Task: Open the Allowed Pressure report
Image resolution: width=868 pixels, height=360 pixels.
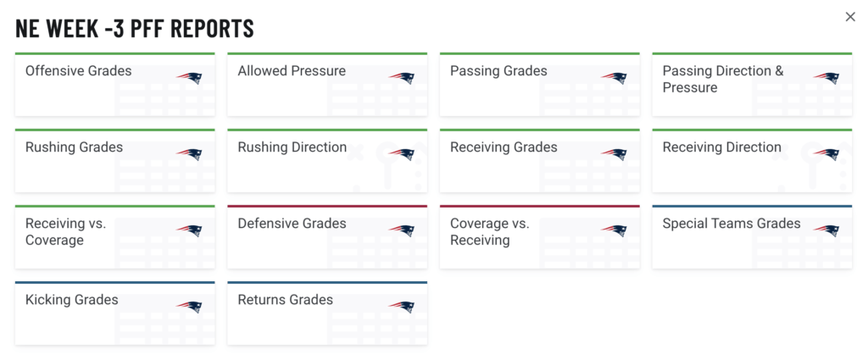Action: point(292,71)
